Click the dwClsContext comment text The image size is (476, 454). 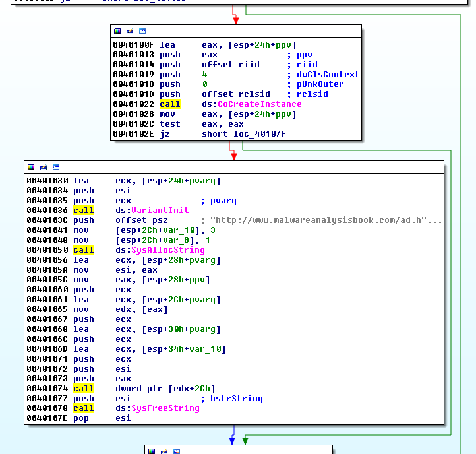coord(328,75)
